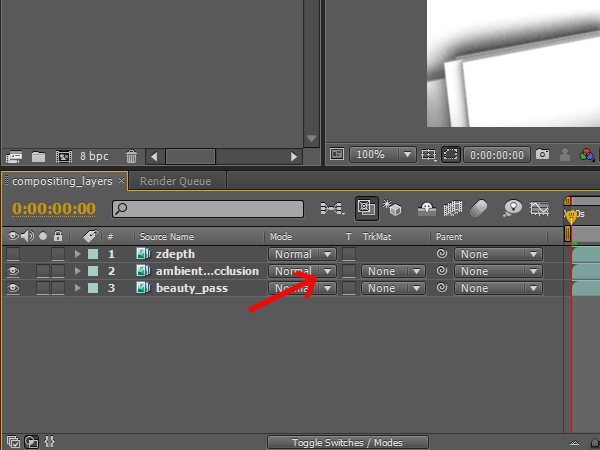Open the Composition Mini-Flowchart
This screenshot has width=600, height=450.
331,208
